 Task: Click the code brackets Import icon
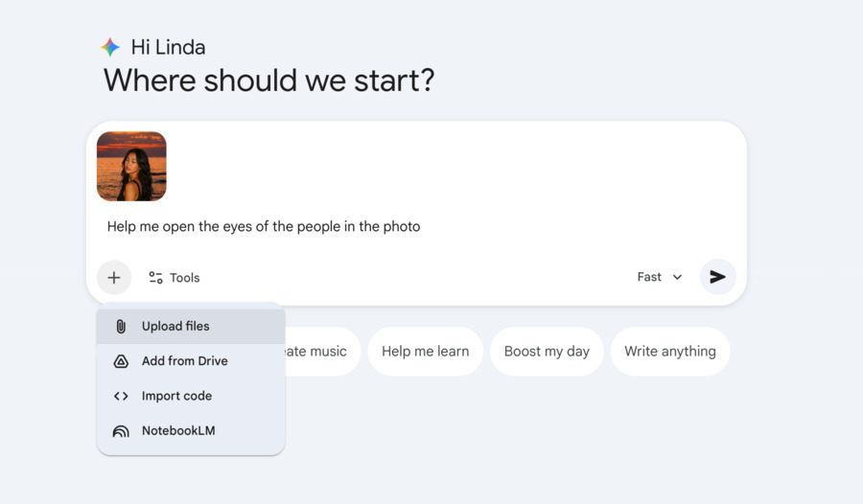point(121,396)
